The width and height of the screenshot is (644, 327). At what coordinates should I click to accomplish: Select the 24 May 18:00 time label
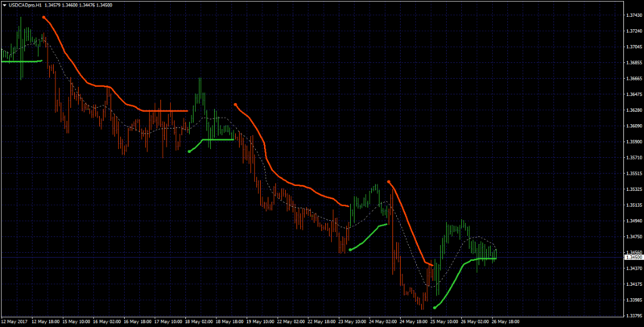(x=413, y=320)
